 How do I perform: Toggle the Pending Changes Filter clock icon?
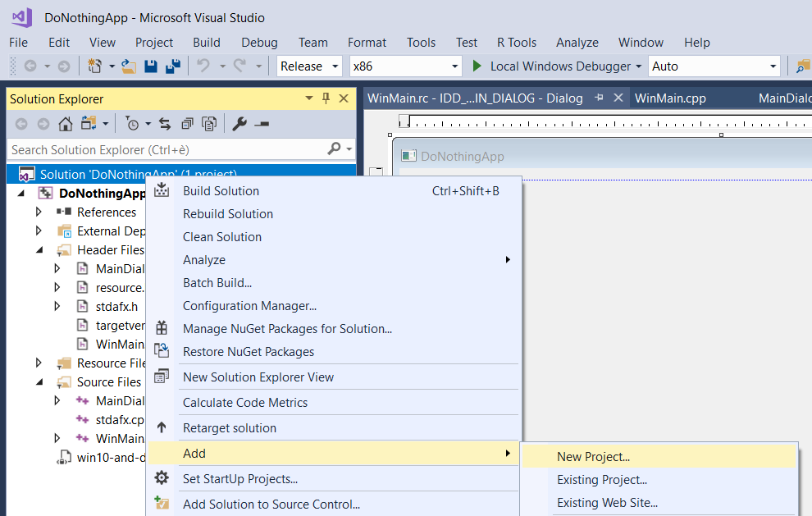pos(132,124)
